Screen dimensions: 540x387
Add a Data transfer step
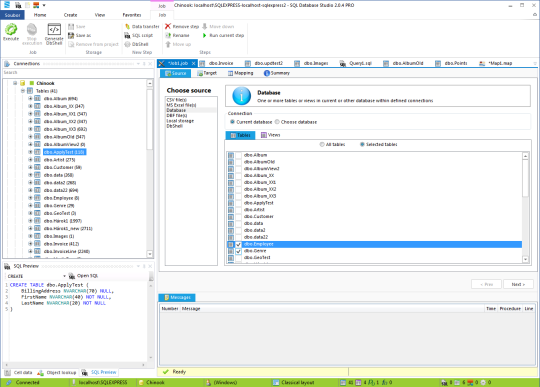(142, 27)
